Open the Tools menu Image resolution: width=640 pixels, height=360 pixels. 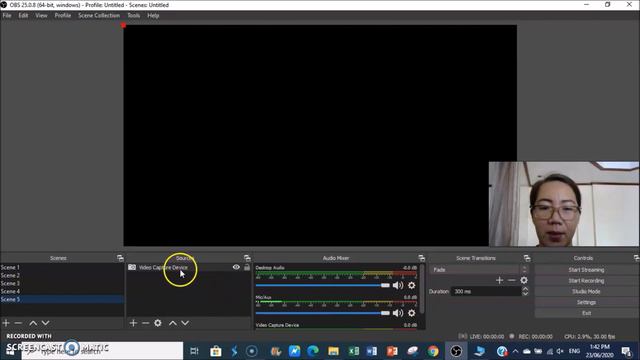point(133,16)
